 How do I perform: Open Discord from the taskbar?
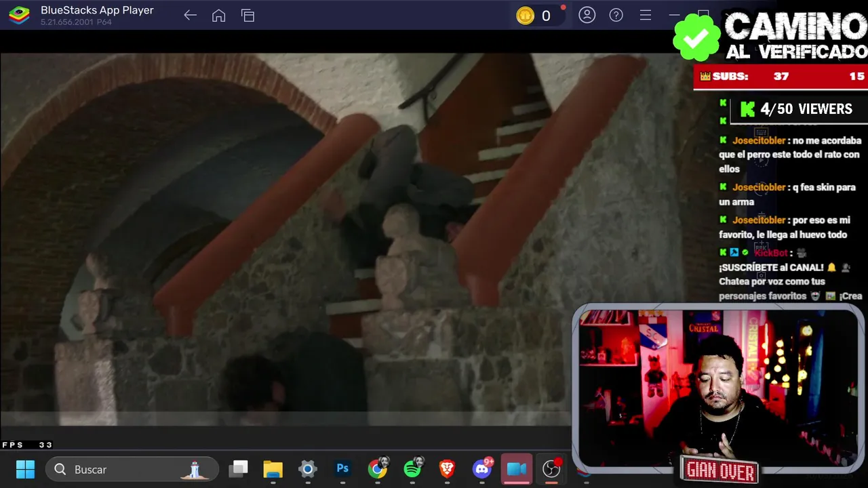point(482,468)
